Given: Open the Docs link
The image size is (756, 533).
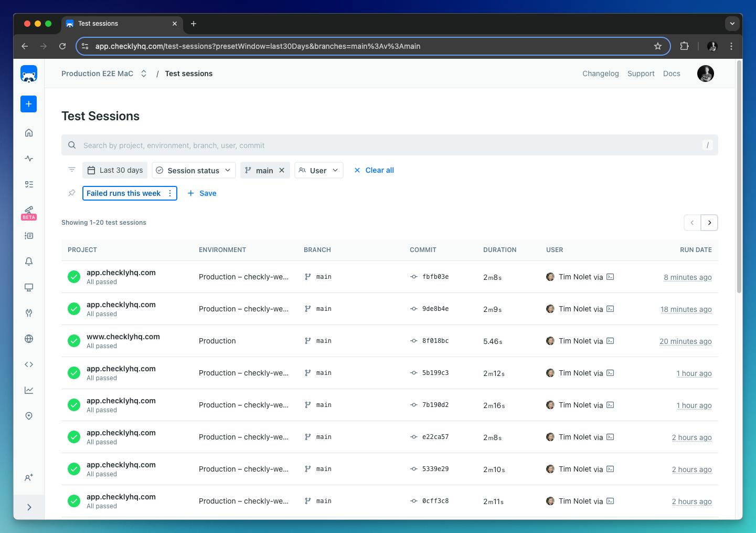Looking at the screenshot, I should pyautogui.click(x=672, y=74).
